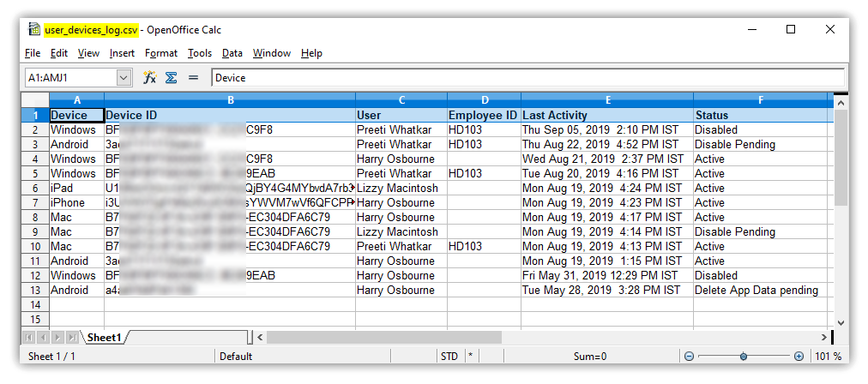Viewport: 868px width, 384px height.
Task: Go to previous sheet navigation arrow
Action: point(43,337)
